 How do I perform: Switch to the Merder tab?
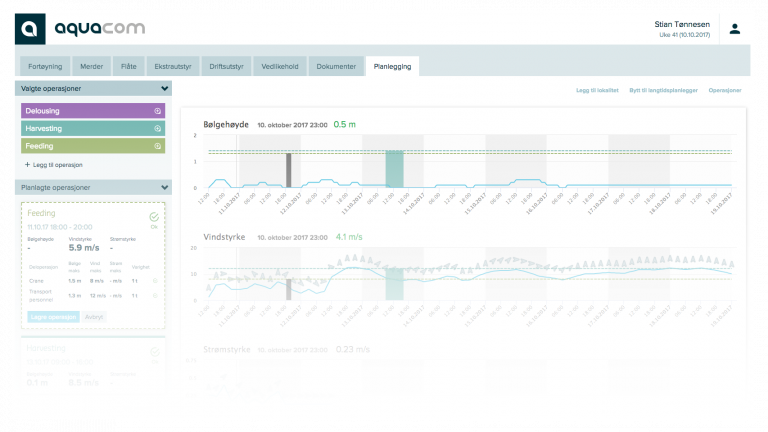tap(92, 67)
